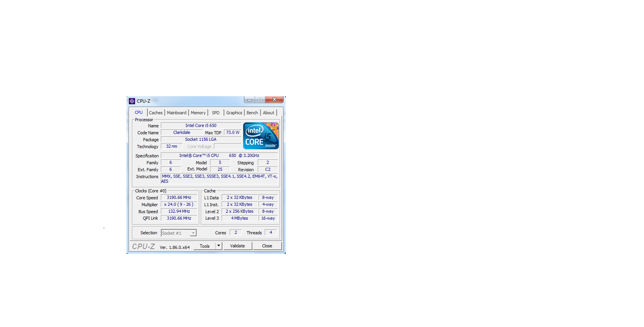
Task: Click the empty Core Voltage field
Action: coord(227,146)
